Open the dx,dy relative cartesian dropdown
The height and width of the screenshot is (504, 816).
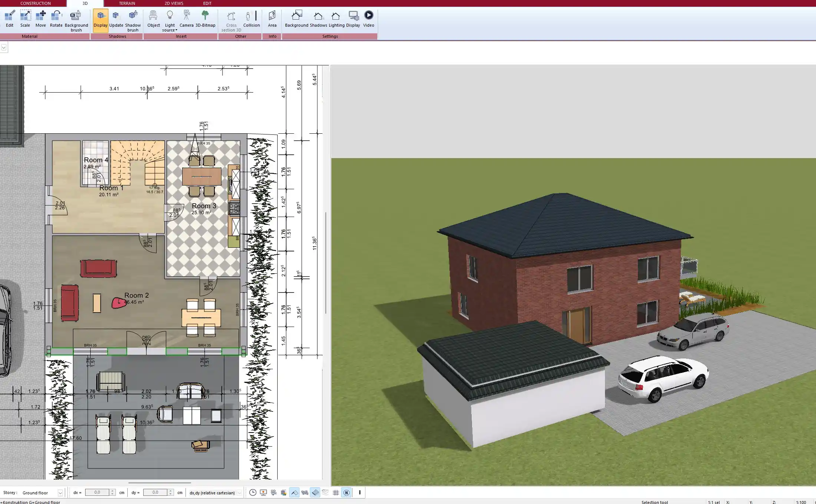[x=239, y=493]
